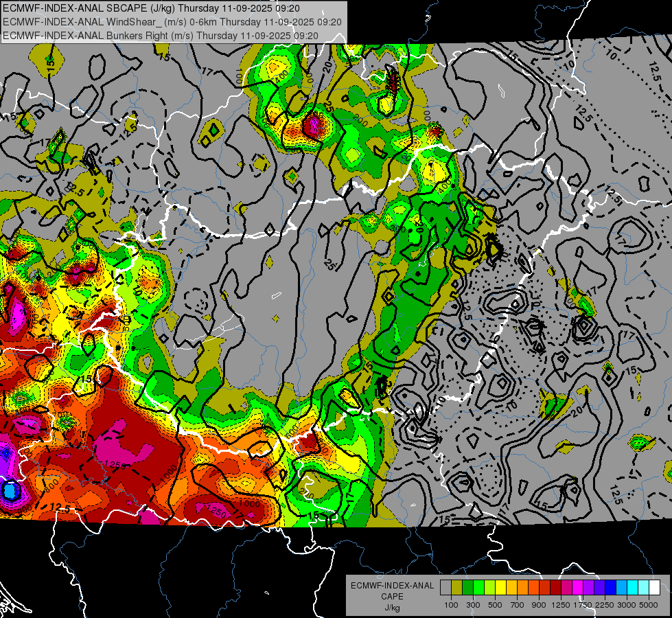Click the pink-magenta legend swatch after 1250
The height and width of the screenshot is (618, 672).
[566, 588]
